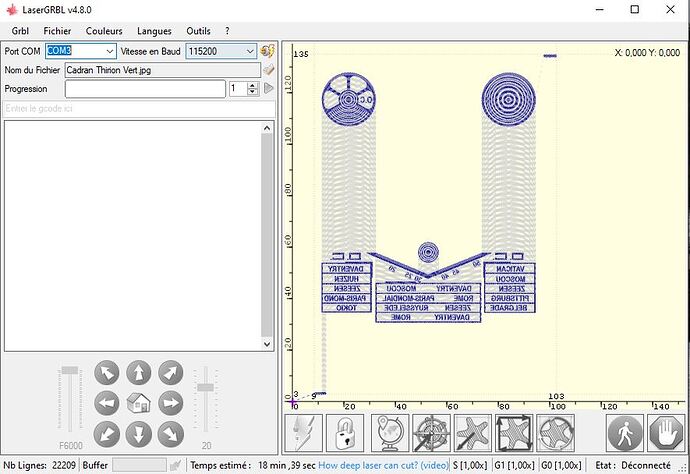Click the circular star outline button
This screenshot has height=474, width=690.
click(555, 433)
